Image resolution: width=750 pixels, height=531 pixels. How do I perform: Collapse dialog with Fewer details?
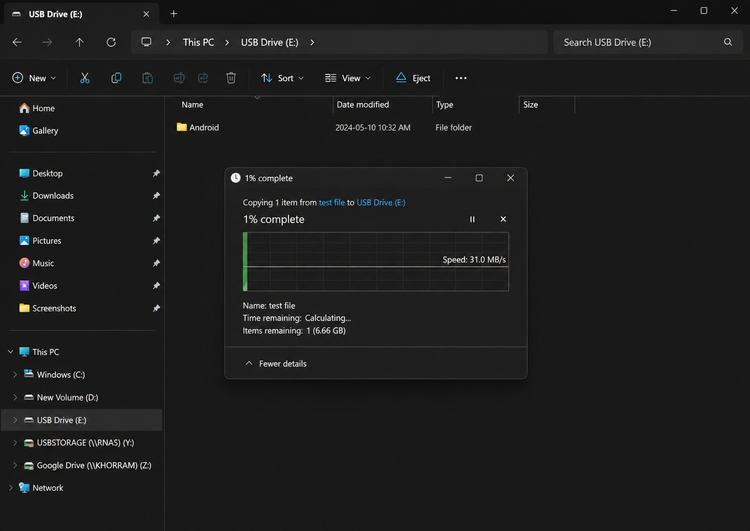point(276,364)
